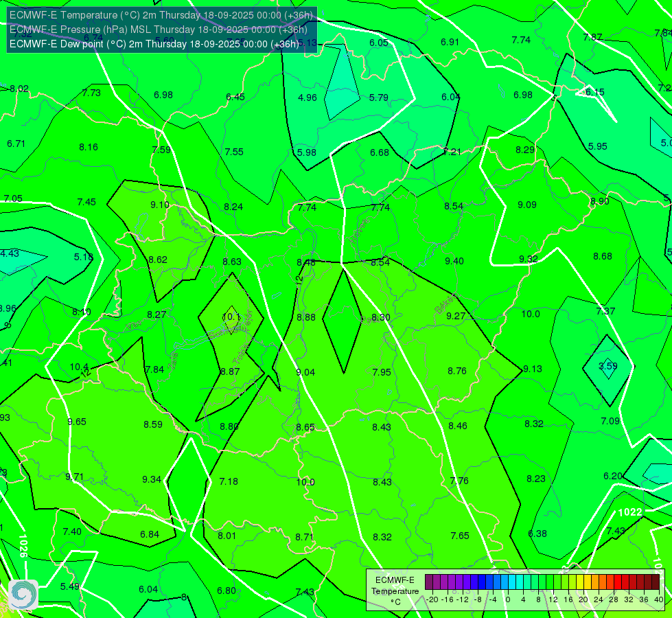The width and height of the screenshot is (672, 618).
Task: Click the 6.80 temperature value
Action: 227,591
